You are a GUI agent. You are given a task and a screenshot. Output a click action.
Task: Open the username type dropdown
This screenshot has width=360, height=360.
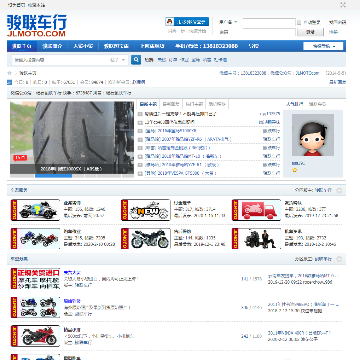pos(228,22)
